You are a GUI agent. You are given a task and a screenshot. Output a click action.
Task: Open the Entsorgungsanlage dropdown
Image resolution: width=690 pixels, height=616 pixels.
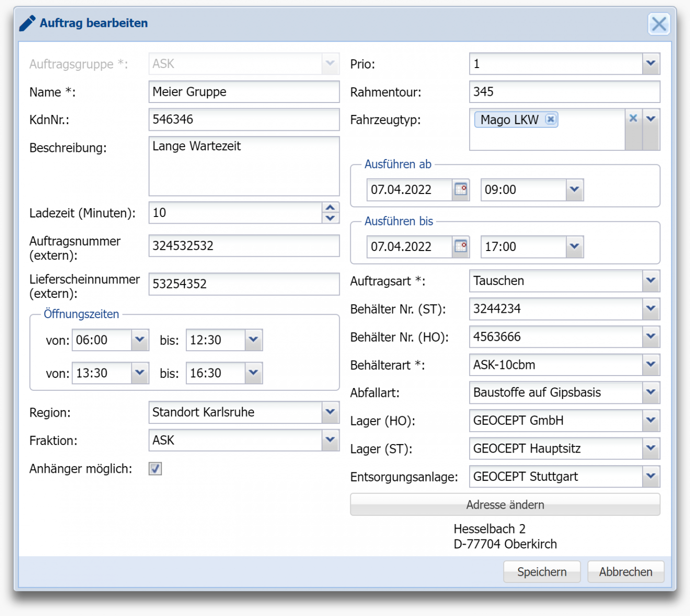pos(651,476)
